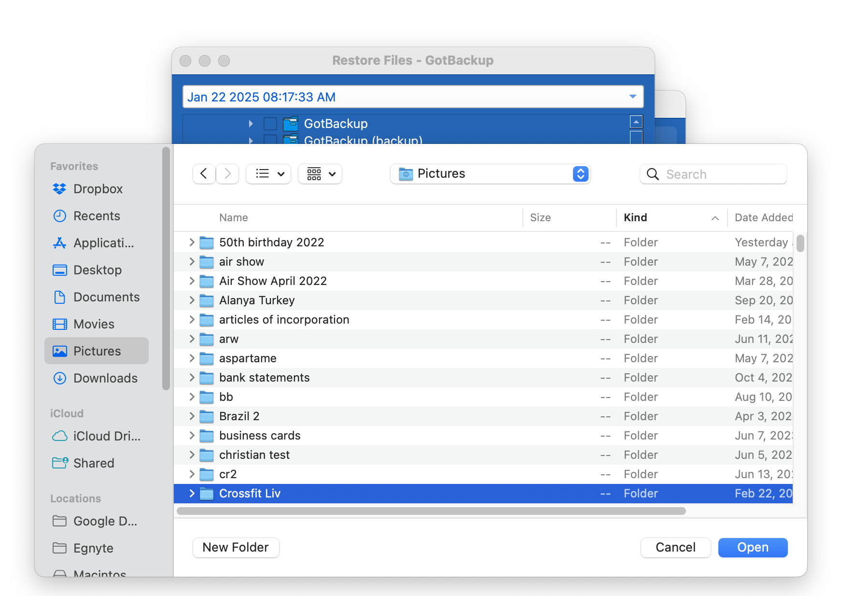
Task: Click the New Folder button
Action: point(236,547)
